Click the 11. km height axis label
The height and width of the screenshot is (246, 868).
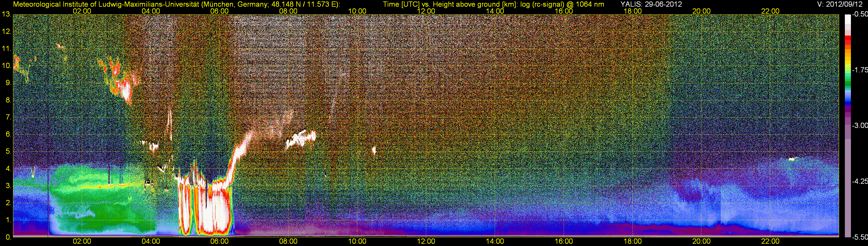point(6,49)
